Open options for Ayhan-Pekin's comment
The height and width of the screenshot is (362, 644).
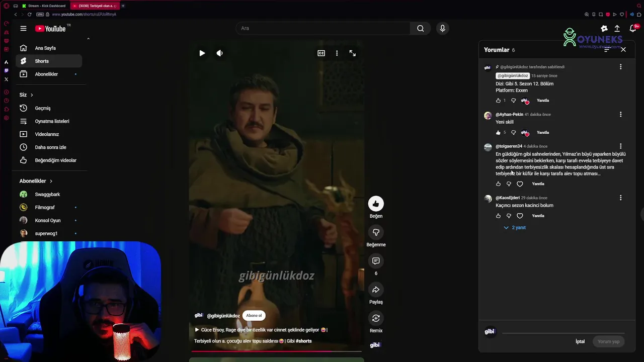point(620,115)
